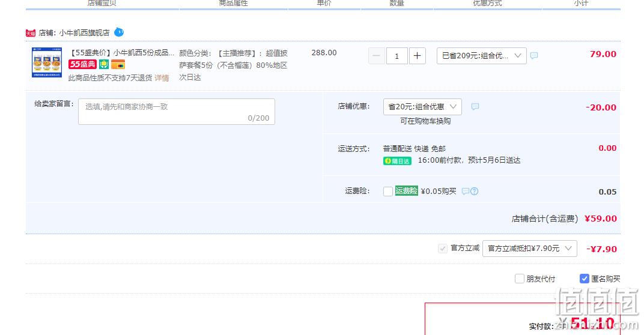Viewport: 644px width, 335px height.
Task: Click the quantity input field showing 1
Action: [396, 56]
